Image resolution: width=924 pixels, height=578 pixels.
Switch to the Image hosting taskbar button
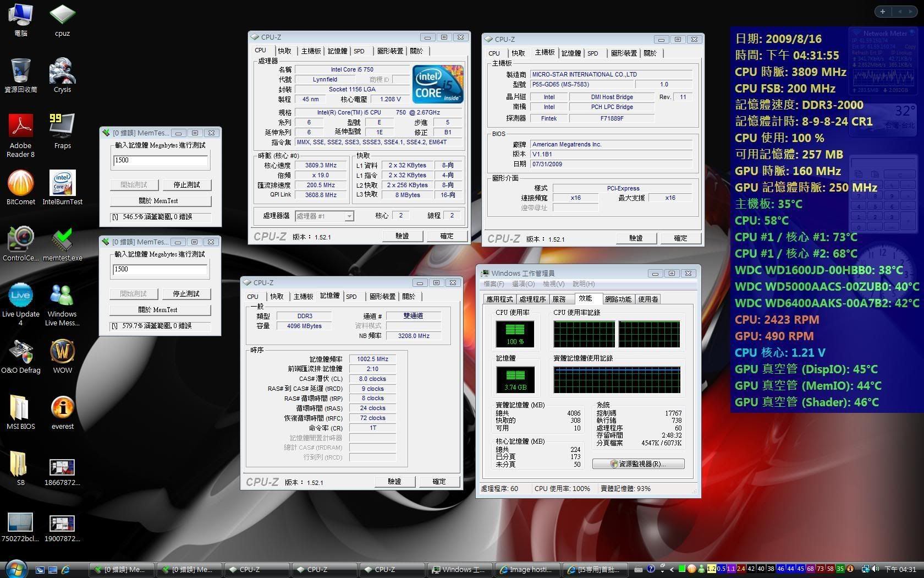(527, 570)
